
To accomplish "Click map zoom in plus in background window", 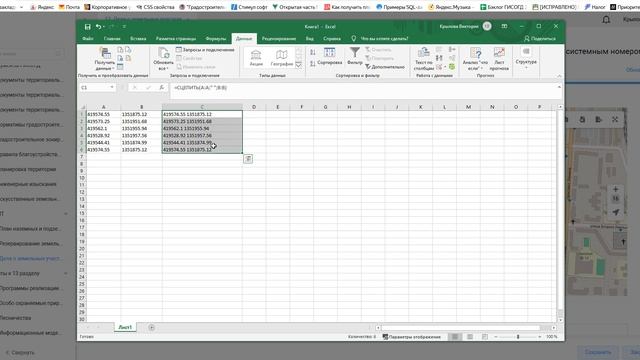I will [x=616, y=189].
